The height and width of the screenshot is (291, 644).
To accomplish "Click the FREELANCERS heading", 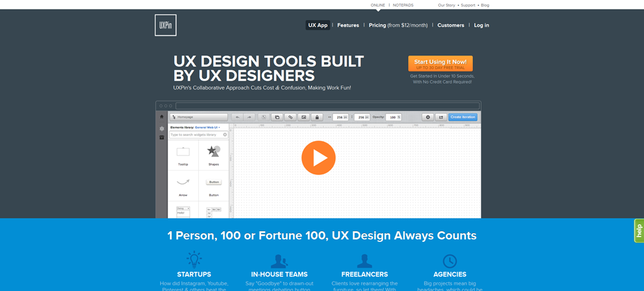I will pyautogui.click(x=365, y=274).
